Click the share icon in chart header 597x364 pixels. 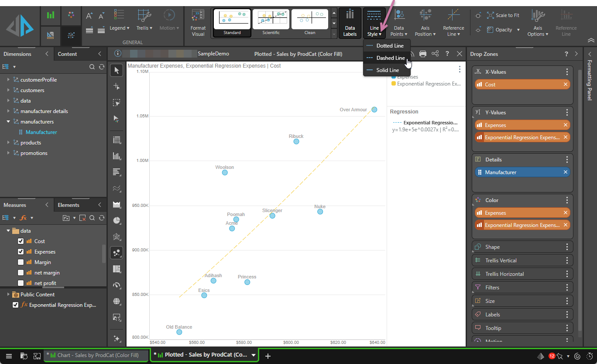coord(435,54)
